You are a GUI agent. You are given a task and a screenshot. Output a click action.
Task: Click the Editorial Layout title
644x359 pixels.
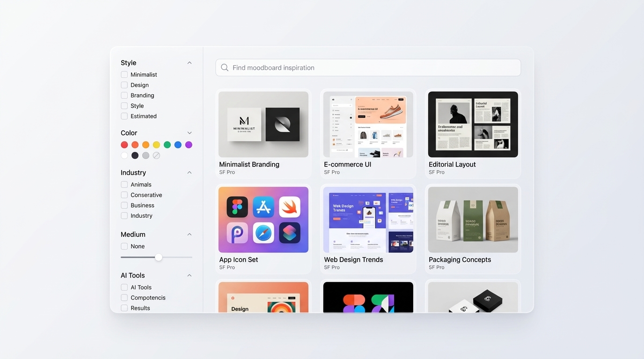(452, 165)
